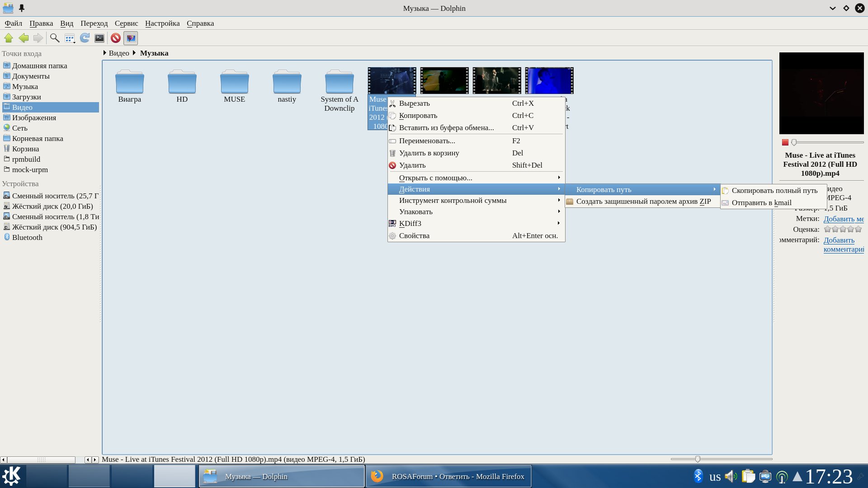Toggle the file previews toolbar button
The image size is (868, 488).
[x=131, y=38]
